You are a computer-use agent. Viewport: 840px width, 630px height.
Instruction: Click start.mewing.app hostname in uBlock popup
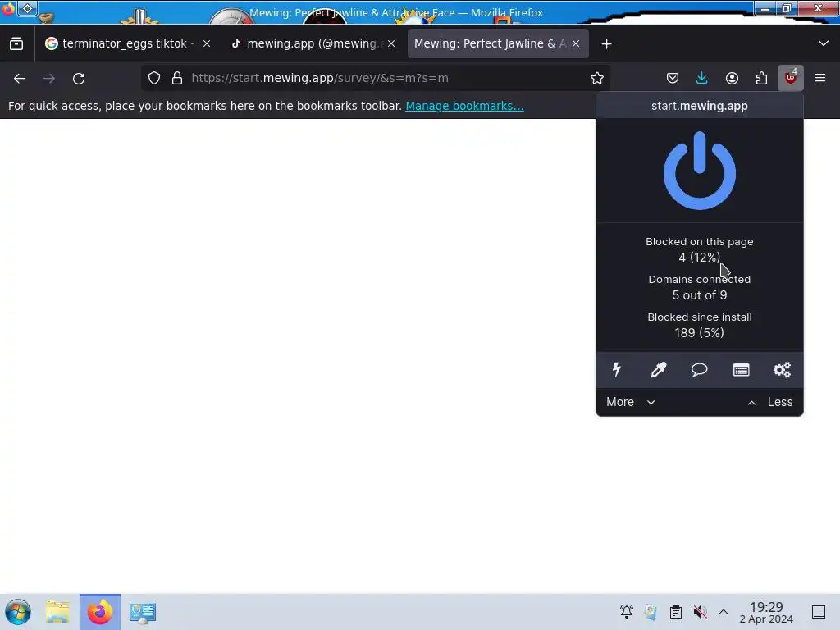pos(699,106)
